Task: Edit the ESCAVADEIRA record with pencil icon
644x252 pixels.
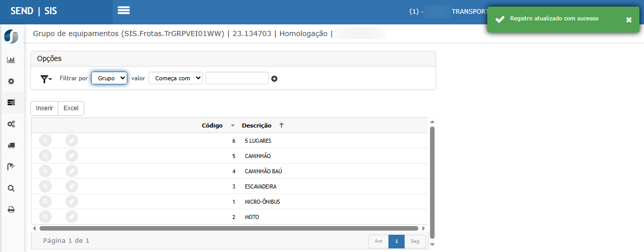Action: (x=72, y=186)
